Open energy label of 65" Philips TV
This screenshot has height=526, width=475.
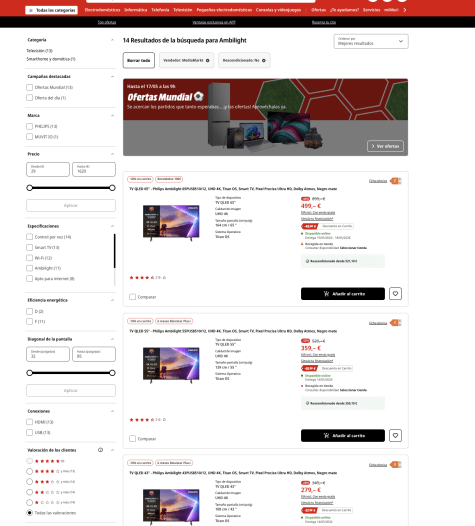(395, 181)
